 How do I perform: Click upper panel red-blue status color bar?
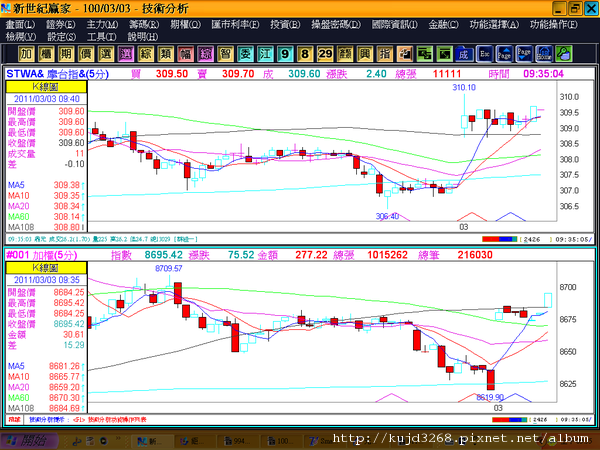click(x=499, y=239)
